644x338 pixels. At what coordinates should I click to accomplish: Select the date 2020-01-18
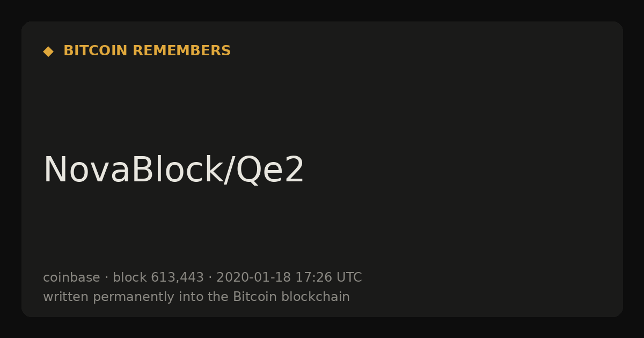253,277
